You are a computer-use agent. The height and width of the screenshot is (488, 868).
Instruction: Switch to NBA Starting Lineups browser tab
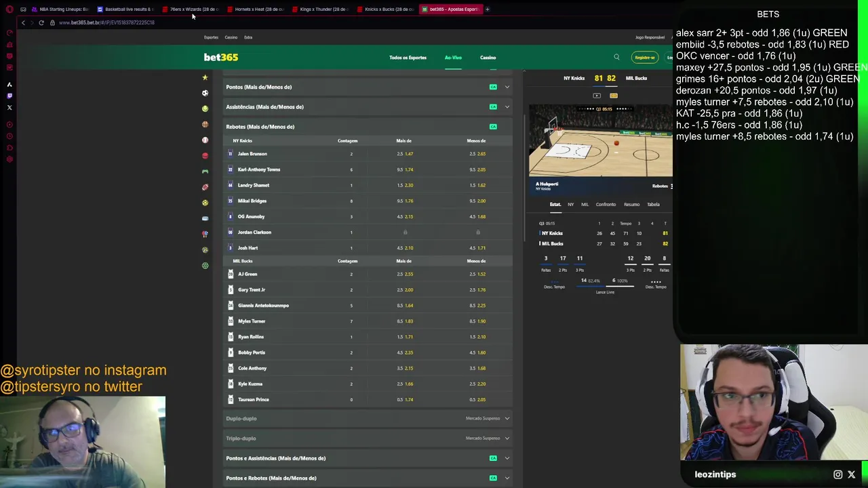(x=60, y=9)
